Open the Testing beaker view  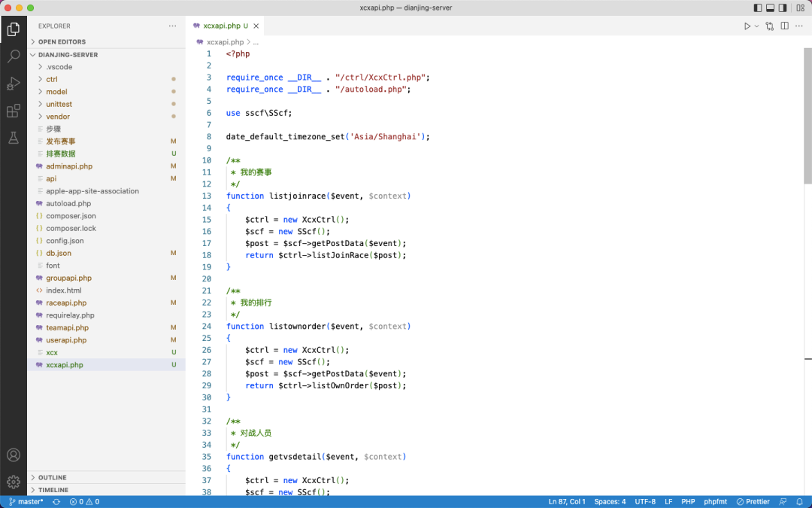(14, 138)
